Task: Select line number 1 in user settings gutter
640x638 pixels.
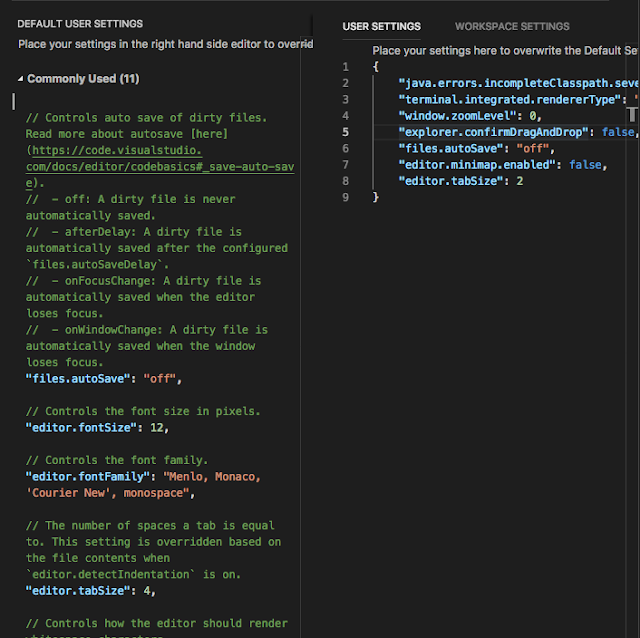Action: point(345,67)
